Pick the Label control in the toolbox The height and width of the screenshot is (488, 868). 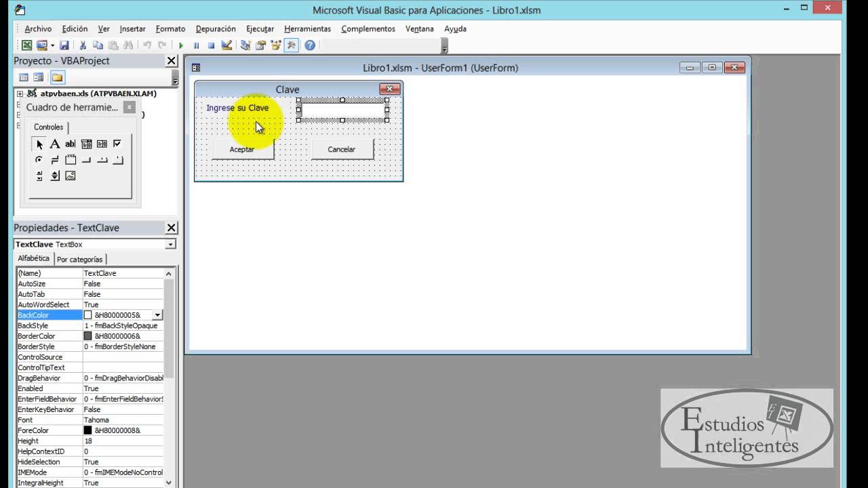coord(55,144)
